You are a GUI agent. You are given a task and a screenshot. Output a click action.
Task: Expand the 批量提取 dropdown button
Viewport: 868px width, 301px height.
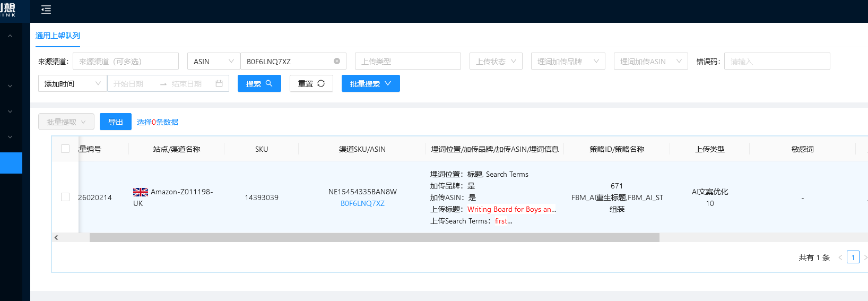pyautogui.click(x=66, y=122)
